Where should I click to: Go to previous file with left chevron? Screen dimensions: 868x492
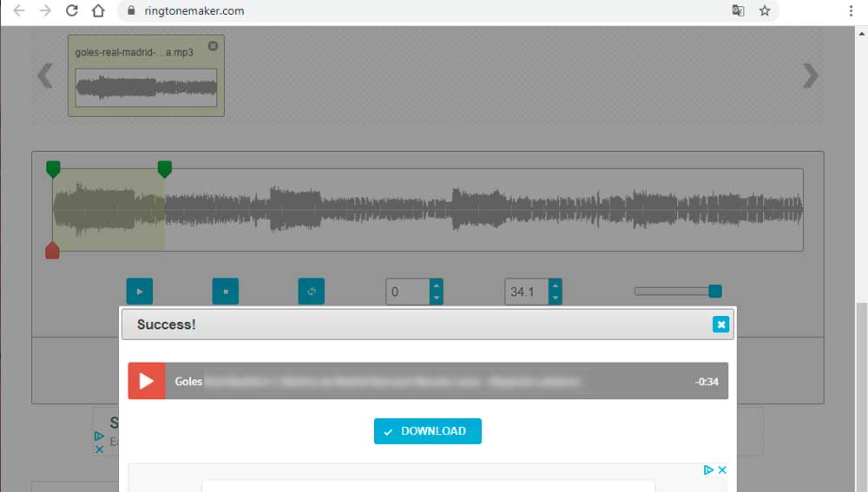click(45, 76)
